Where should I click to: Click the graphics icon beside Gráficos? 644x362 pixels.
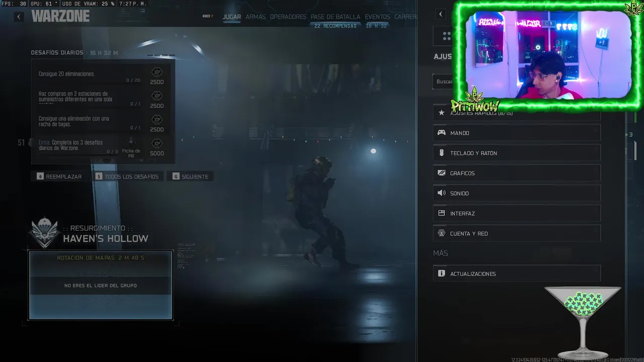pos(441,173)
